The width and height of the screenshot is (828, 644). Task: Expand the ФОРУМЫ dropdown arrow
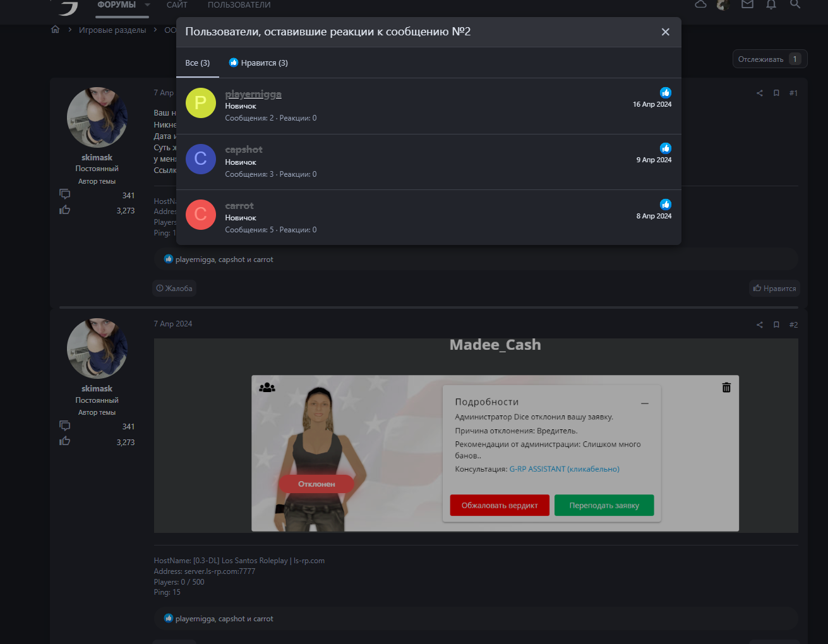[148, 5]
